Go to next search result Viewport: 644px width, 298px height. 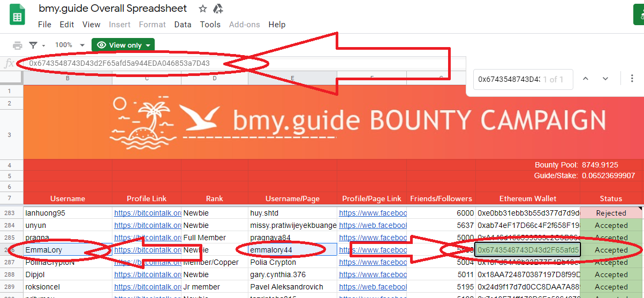[x=605, y=79]
